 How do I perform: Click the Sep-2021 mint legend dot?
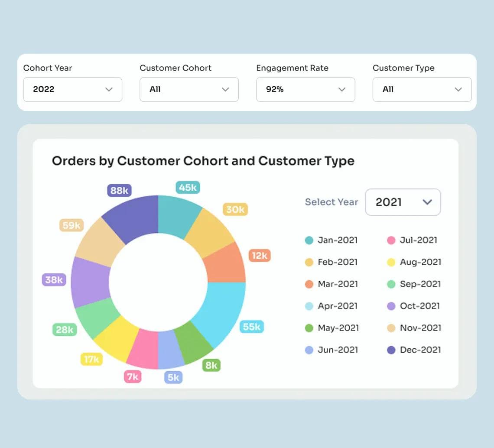point(391,284)
